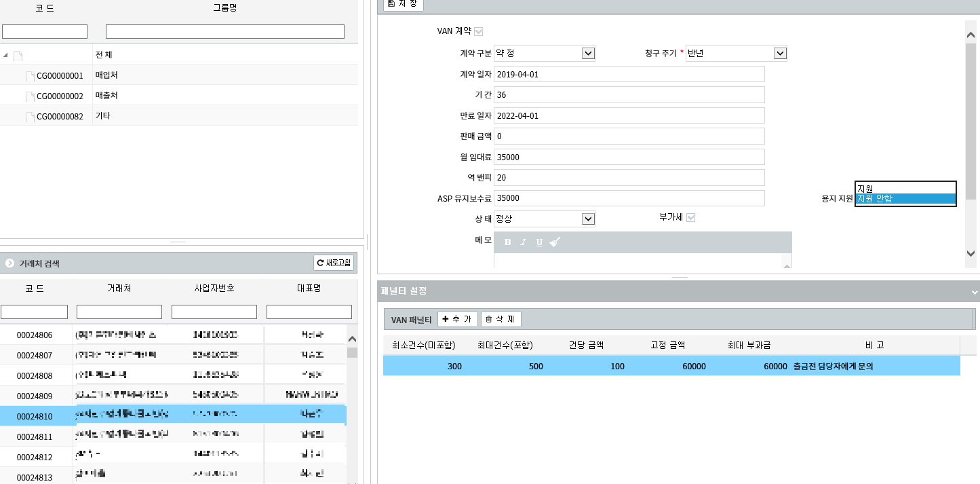This screenshot has height=484, width=980.
Task: Click the 전체 root folder icon
Action: [18, 55]
